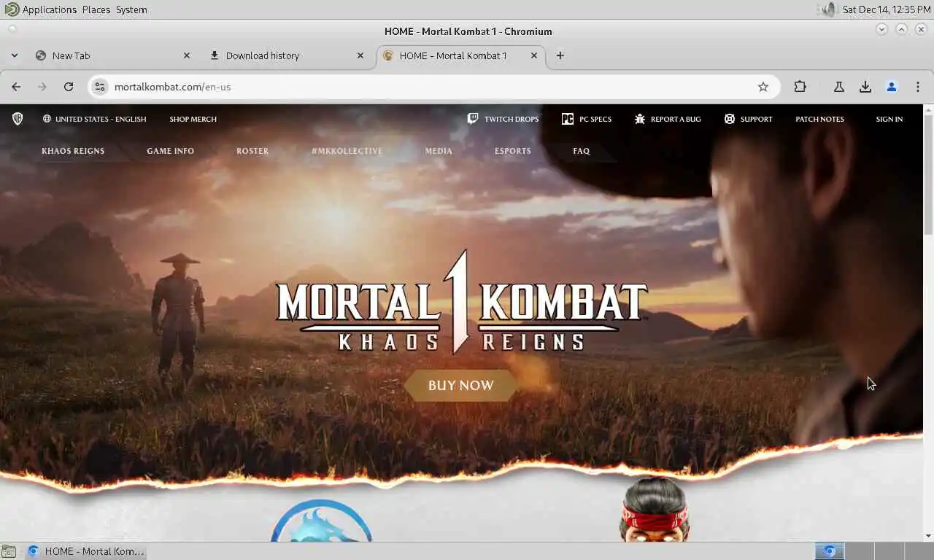This screenshot has width=934, height=560.
Task: Click the Buy Now button
Action: [460, 385]
